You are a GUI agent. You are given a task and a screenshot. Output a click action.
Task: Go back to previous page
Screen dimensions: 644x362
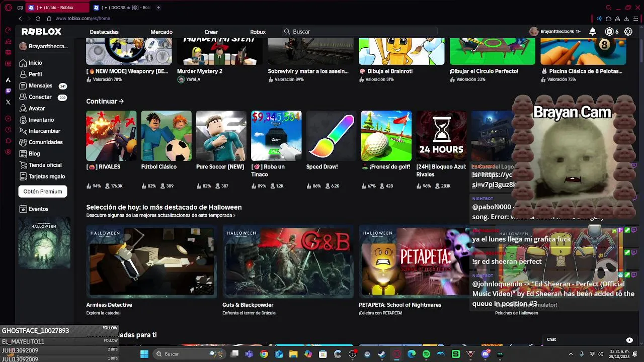click(x=20, y=19)
